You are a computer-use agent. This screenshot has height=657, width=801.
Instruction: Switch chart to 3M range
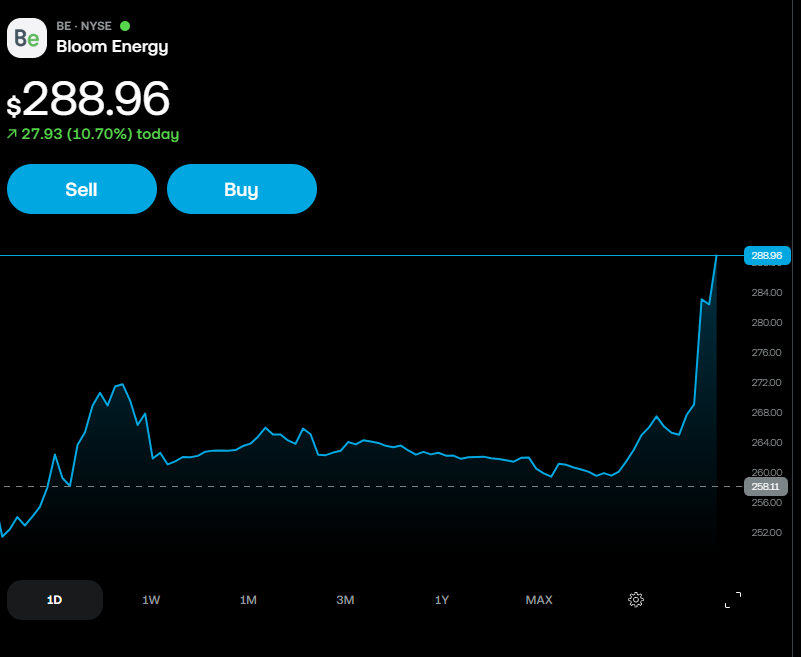345,600
